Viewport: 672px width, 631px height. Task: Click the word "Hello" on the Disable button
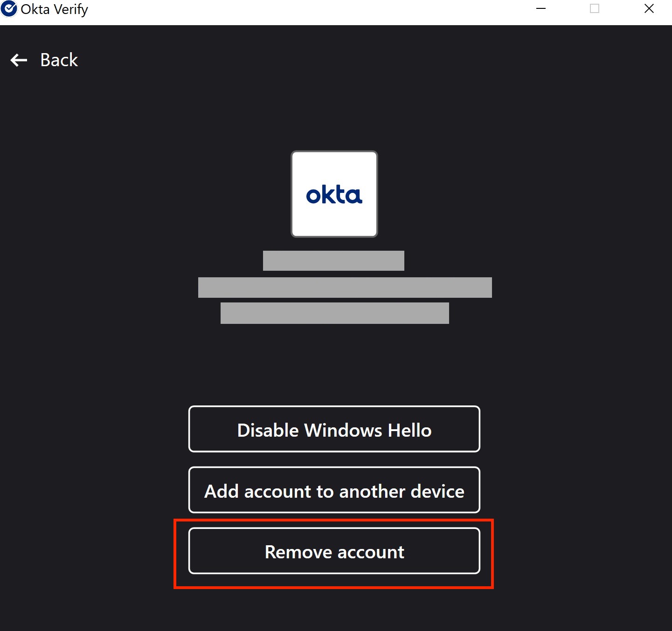(x=409, y=430)
